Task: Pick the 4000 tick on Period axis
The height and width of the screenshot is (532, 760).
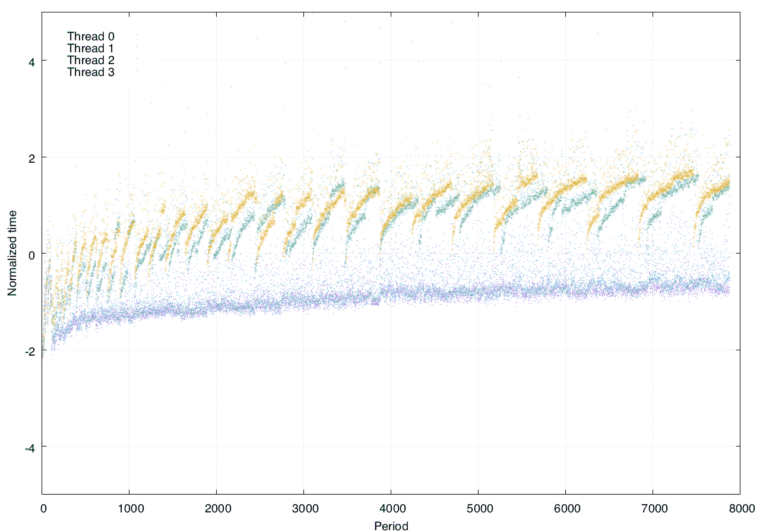Action: click(x=391, y=509)
